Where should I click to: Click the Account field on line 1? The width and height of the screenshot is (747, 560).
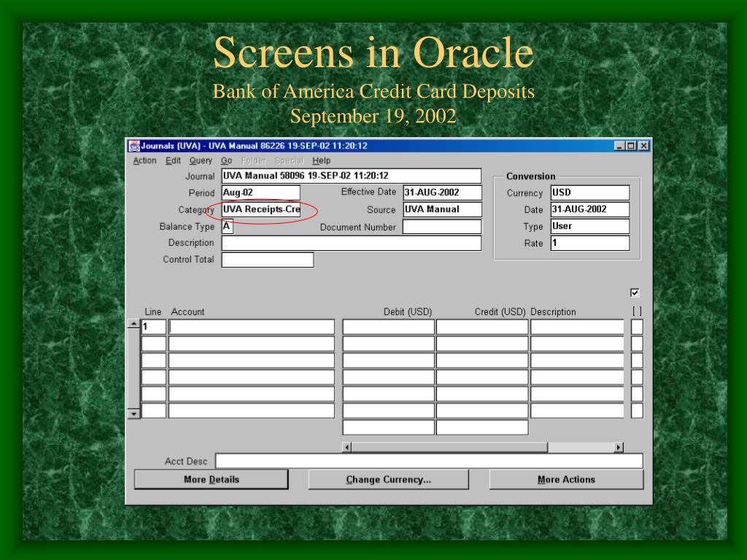(252, 327)
